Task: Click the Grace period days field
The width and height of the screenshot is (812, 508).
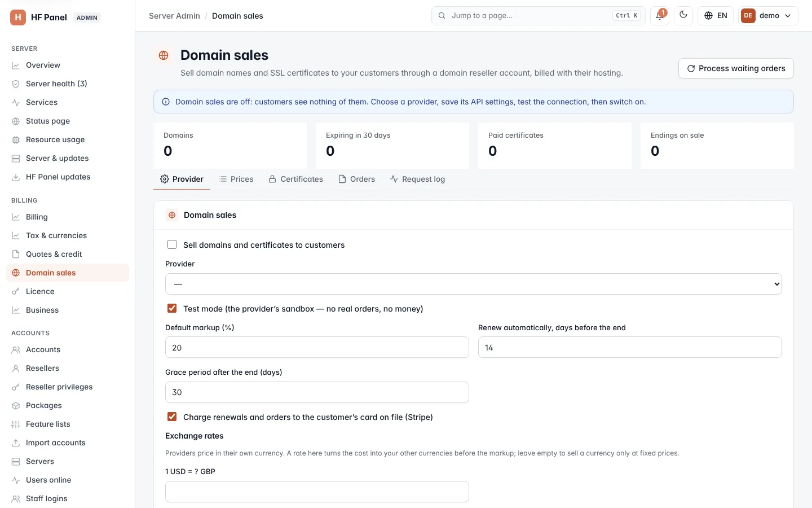Action: 317,392
